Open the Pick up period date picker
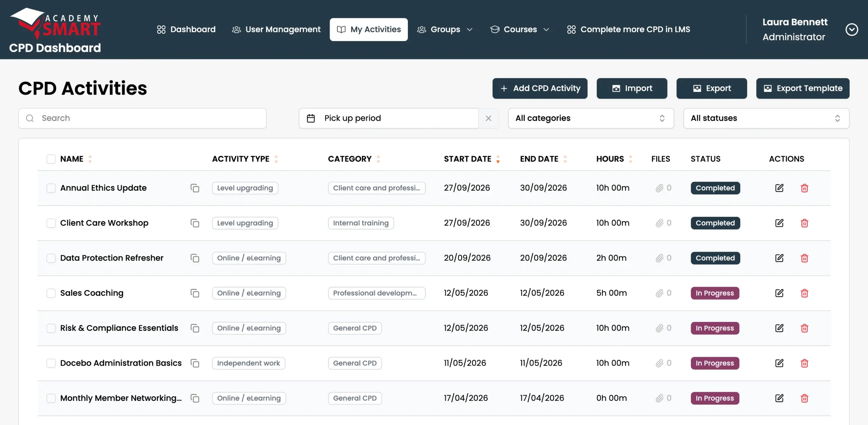Screen dimensions: 868x425 pyautogui.click(x=389, y=118)
